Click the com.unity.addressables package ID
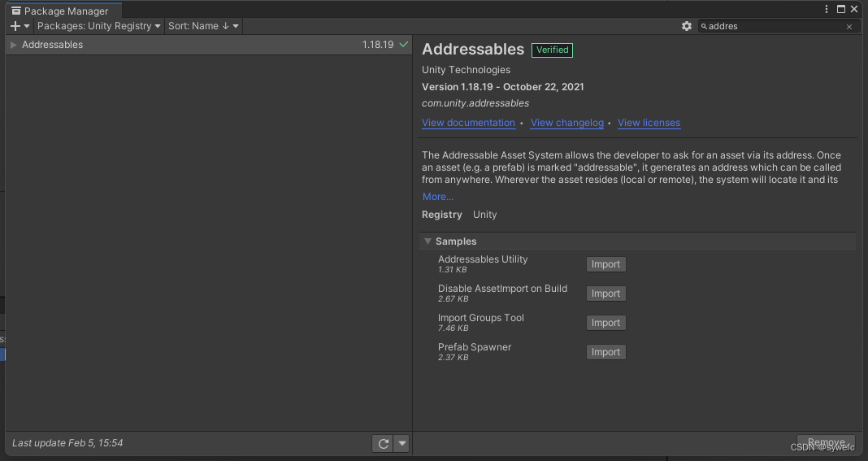Viewport: 868px width, 461px height. 475,103
